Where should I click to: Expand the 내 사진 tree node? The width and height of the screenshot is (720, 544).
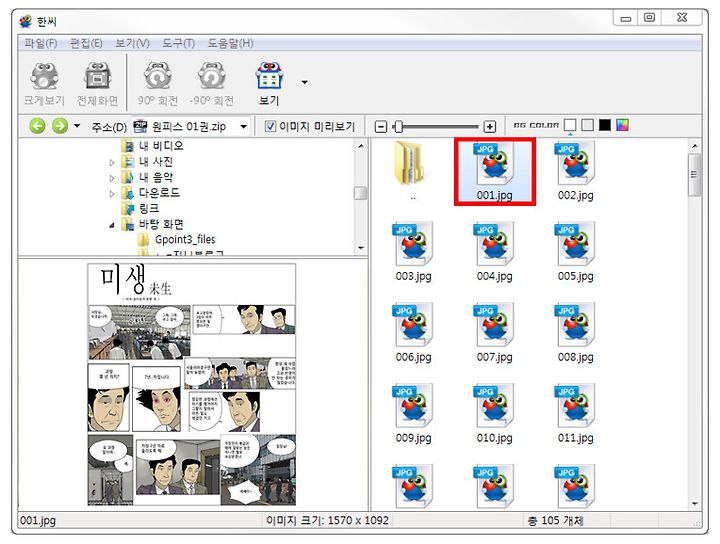(112, 162)
